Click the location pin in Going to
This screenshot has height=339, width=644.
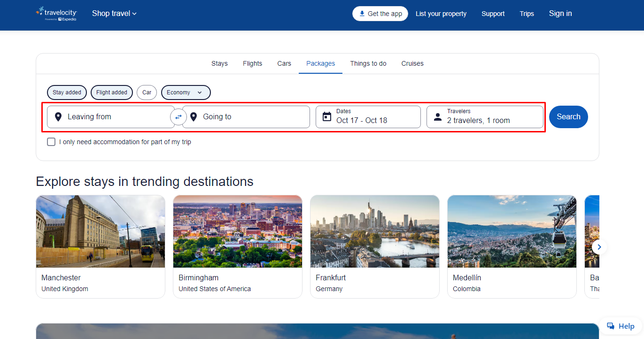(x=194, y=117)
